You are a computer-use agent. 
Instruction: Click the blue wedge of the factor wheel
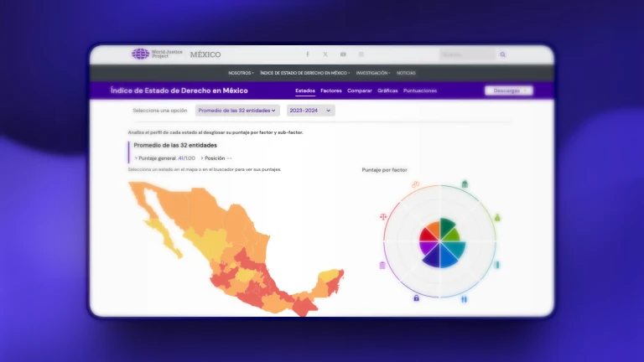[447, 256]
